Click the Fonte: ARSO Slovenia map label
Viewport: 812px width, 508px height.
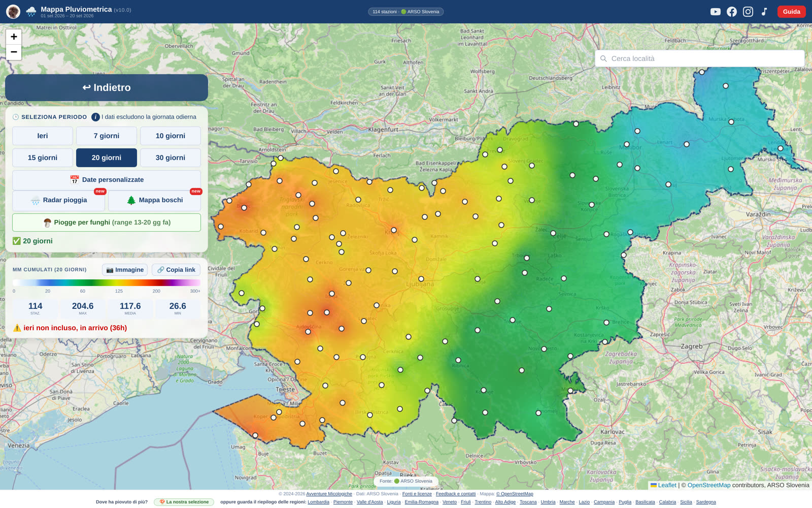point(406,481)
